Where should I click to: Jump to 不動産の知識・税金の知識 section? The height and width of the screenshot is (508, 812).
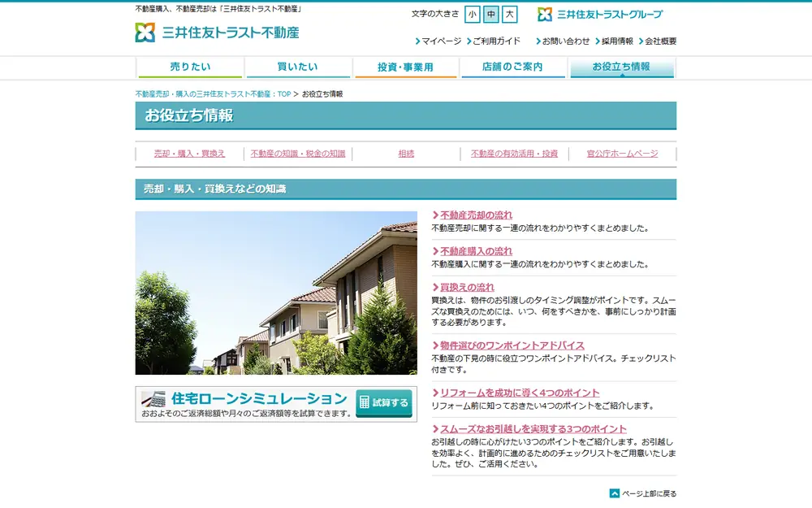298,154
